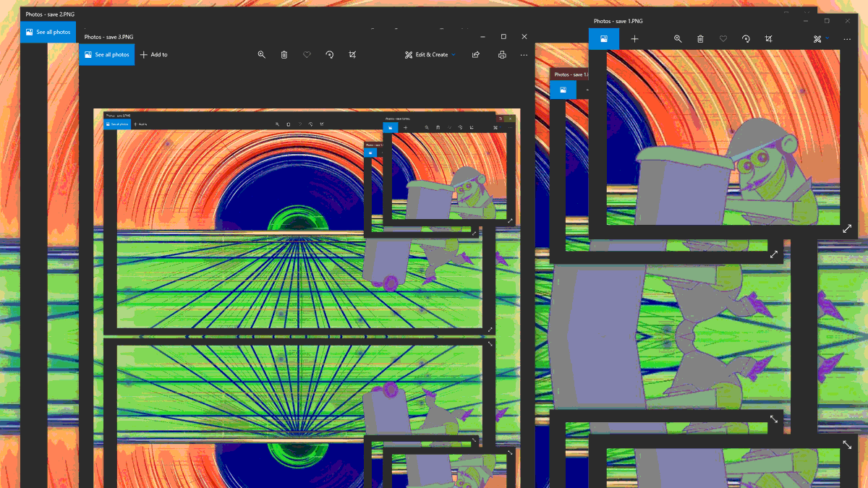Open the three-dot more menu in save 1.PNG
868x488 pixels.
pos(847,39)
